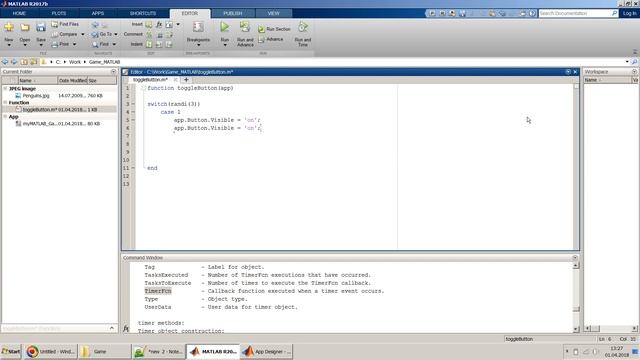
Task: Click Command Window vertical scrollbar
Action: tap(576, 297)
